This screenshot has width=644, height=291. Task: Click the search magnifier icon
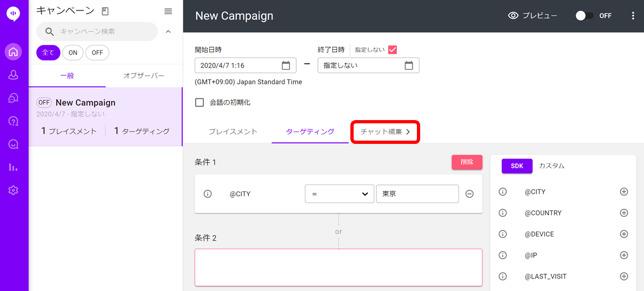coord(50,32)
